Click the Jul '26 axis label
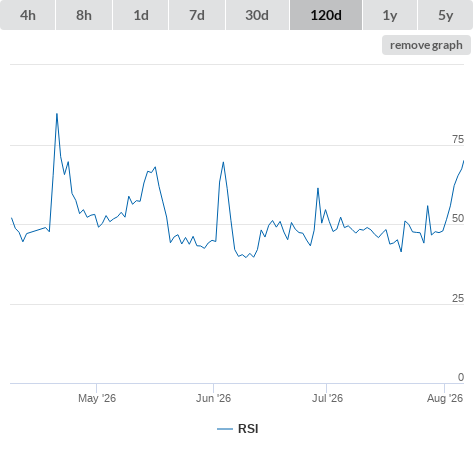 tap(327, 398)
